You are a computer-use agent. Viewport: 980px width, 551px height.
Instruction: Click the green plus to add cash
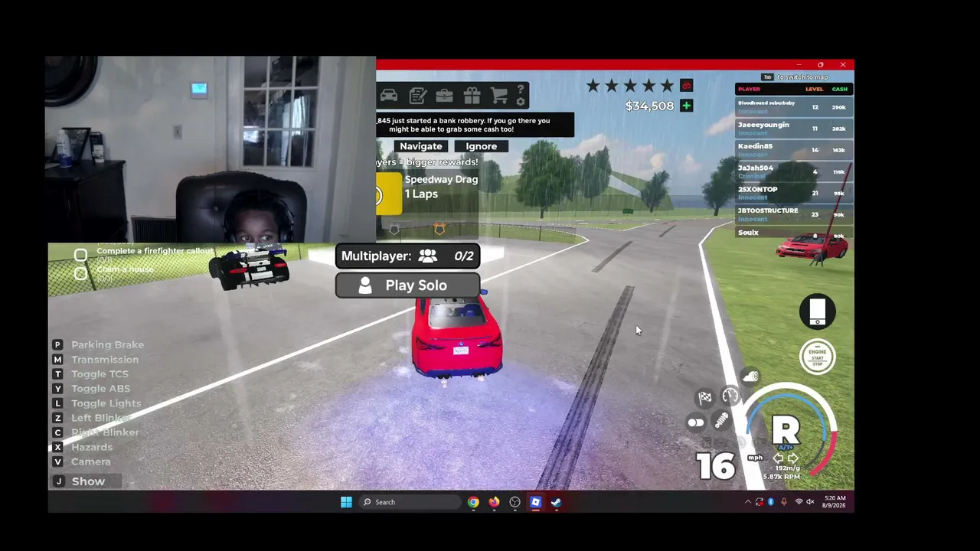click(686, 106)
